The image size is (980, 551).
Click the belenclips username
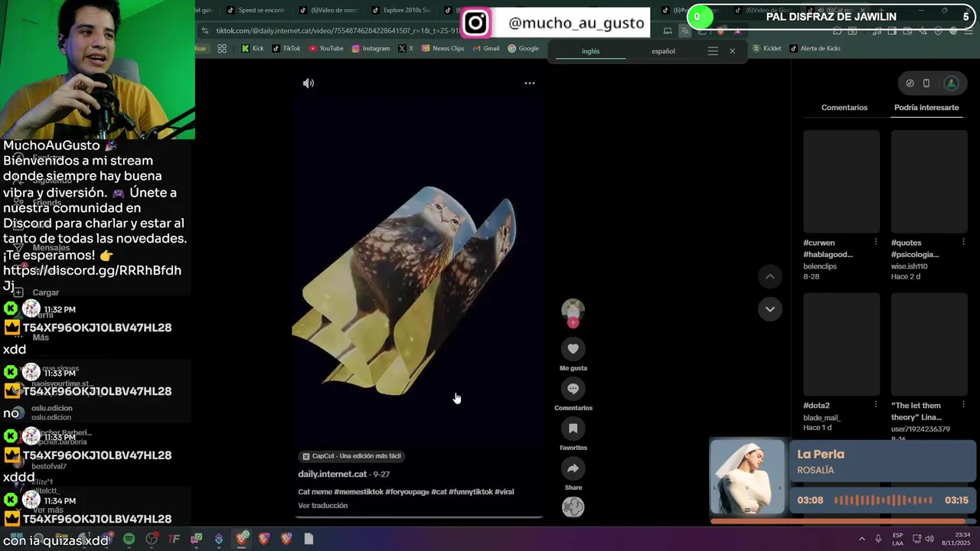pyautogui.click(x=820, y=266)
